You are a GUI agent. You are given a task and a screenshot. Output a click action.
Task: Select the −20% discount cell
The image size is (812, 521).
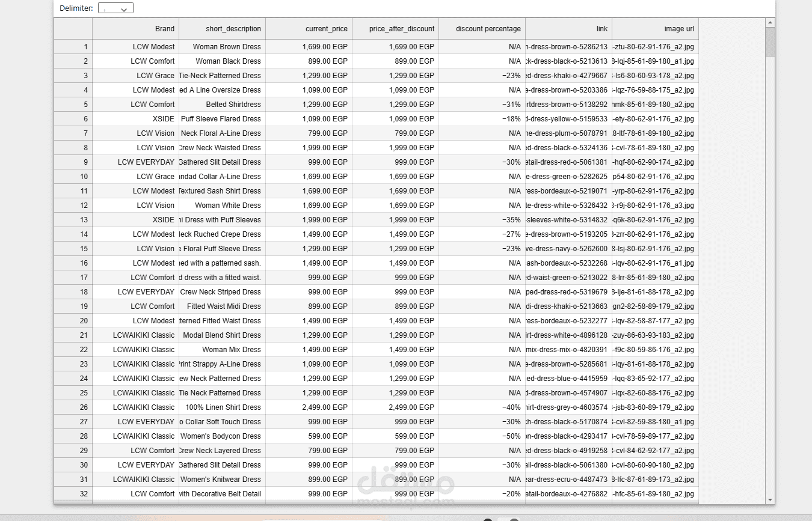(x=482, y=494)
